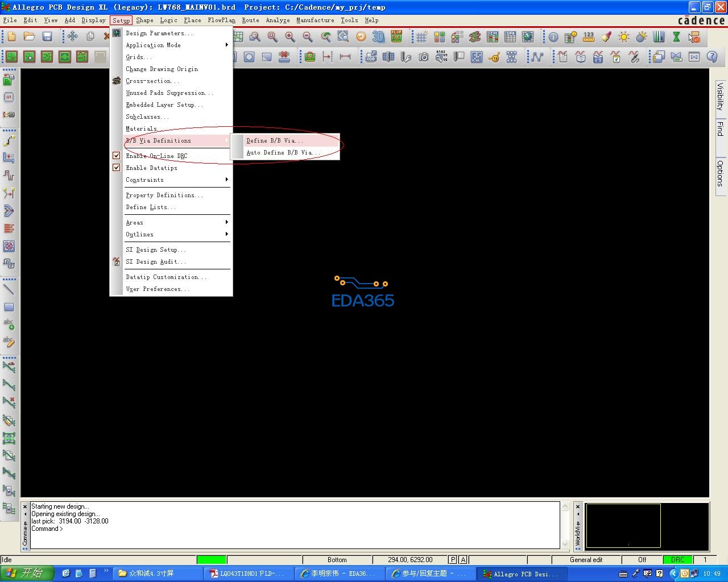
Task: Open the 3D viewer
Action: 378,37
